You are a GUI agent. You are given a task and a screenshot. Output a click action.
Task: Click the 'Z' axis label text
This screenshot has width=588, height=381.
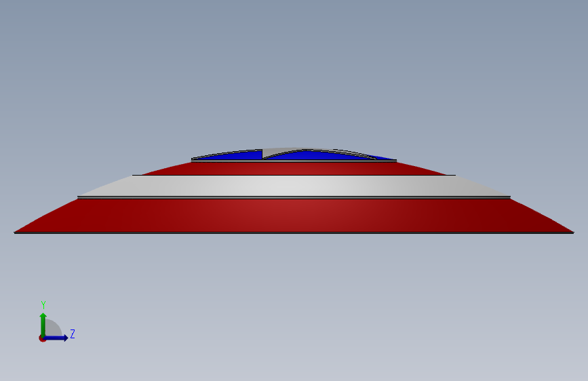(73, 334)
